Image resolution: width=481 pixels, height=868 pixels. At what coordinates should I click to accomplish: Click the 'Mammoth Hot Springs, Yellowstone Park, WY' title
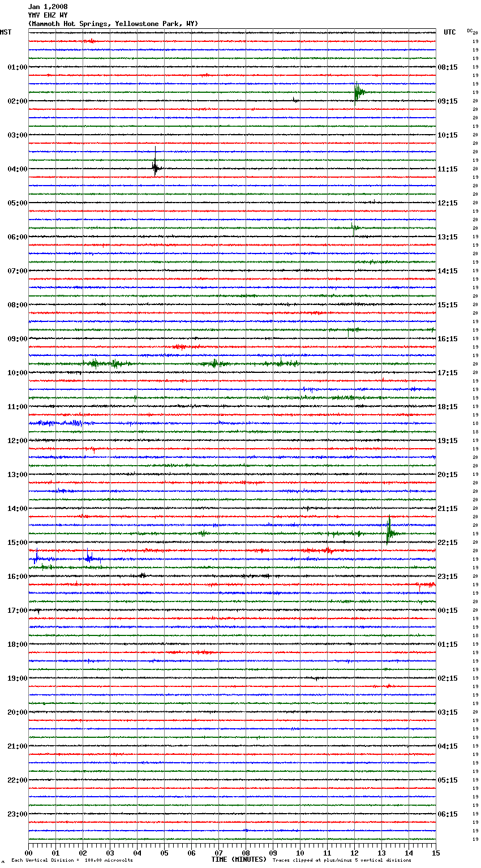point(113,24)
